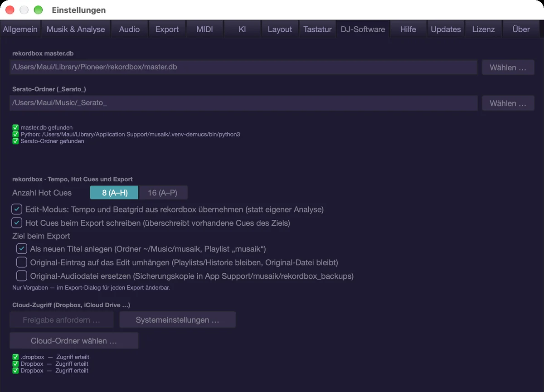
Task: Zoom the Einstellungen window with green button
Action: tap(38, 10)
